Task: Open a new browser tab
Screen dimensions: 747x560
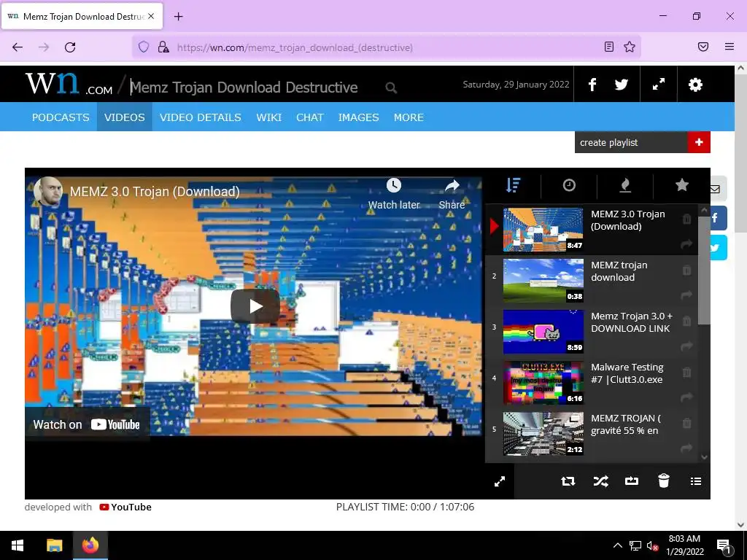Action: coord(178,17)
